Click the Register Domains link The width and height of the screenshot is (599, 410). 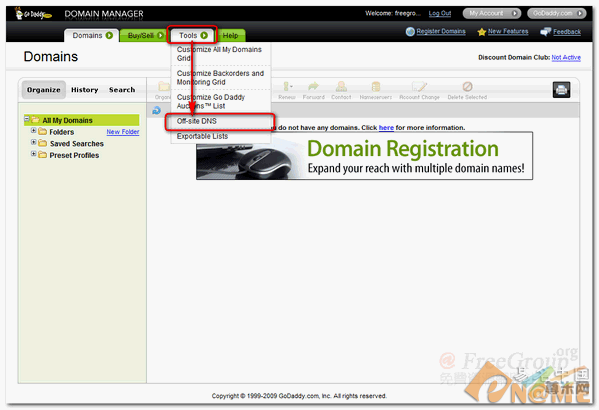(441, 31)
